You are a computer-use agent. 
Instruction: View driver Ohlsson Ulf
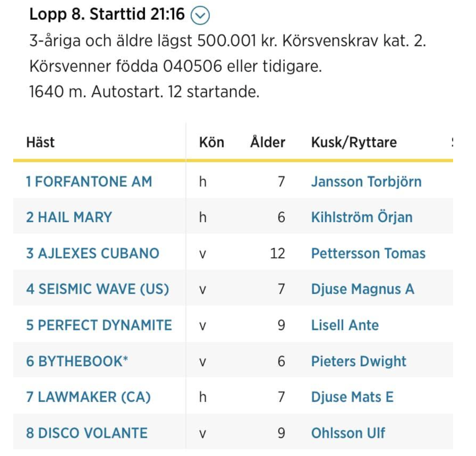coord(348,433)
